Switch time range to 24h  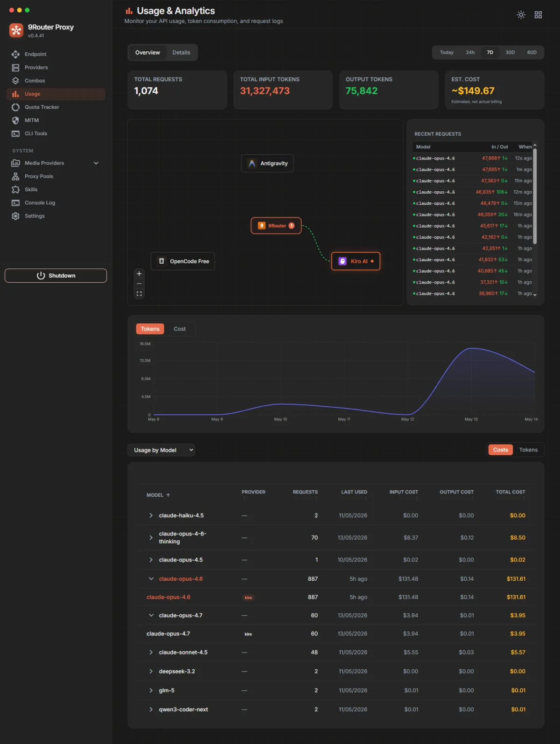click(x=470, y=53)
